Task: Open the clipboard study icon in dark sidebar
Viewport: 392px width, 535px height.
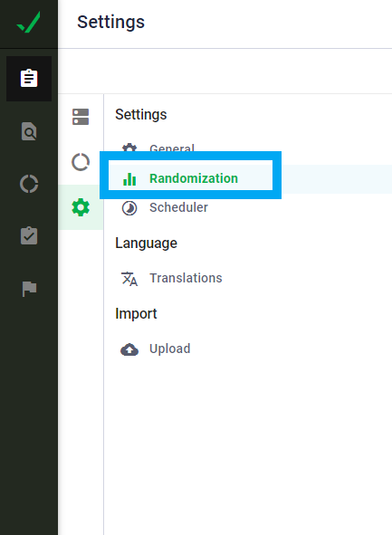Action: (29, 79)
